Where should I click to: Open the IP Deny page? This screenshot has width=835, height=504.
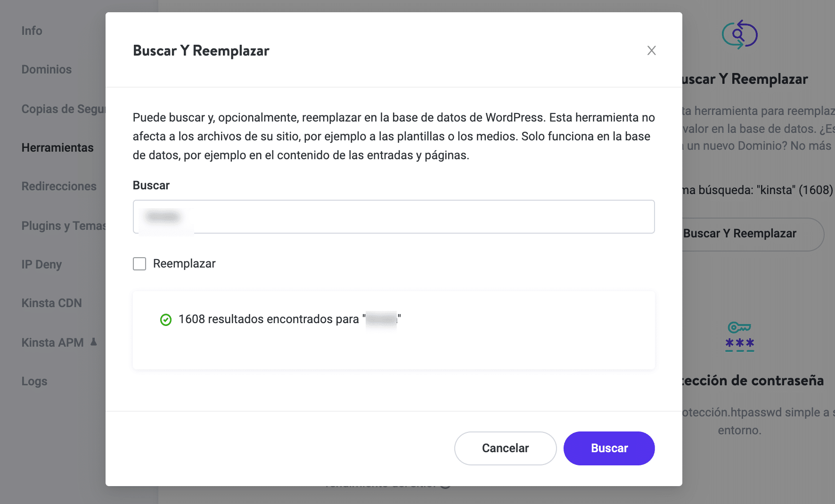pos(41,265)
